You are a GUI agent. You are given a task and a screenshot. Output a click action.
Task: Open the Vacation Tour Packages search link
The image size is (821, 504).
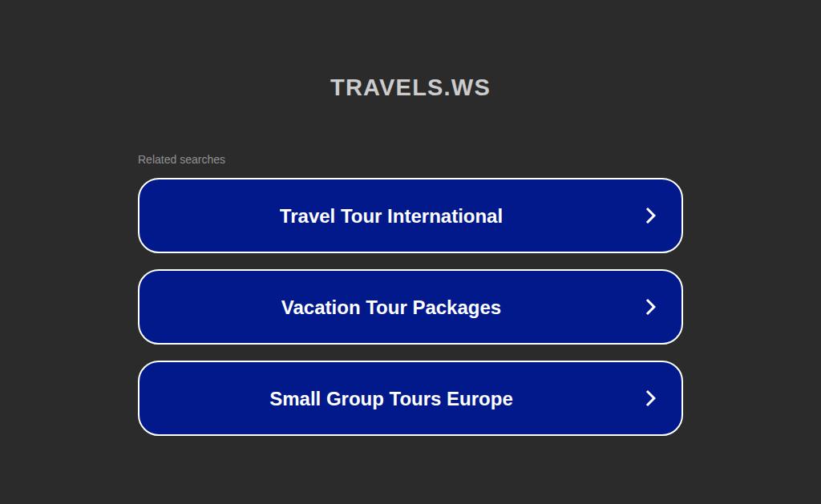410,307
